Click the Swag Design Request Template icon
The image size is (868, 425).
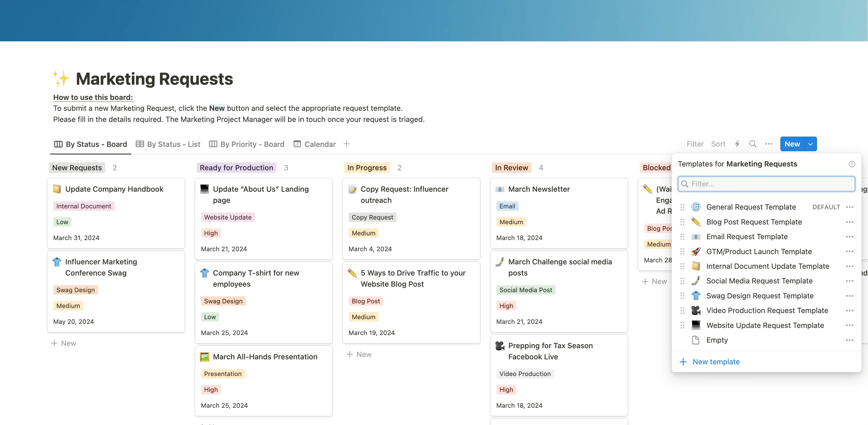coord(696,295)
